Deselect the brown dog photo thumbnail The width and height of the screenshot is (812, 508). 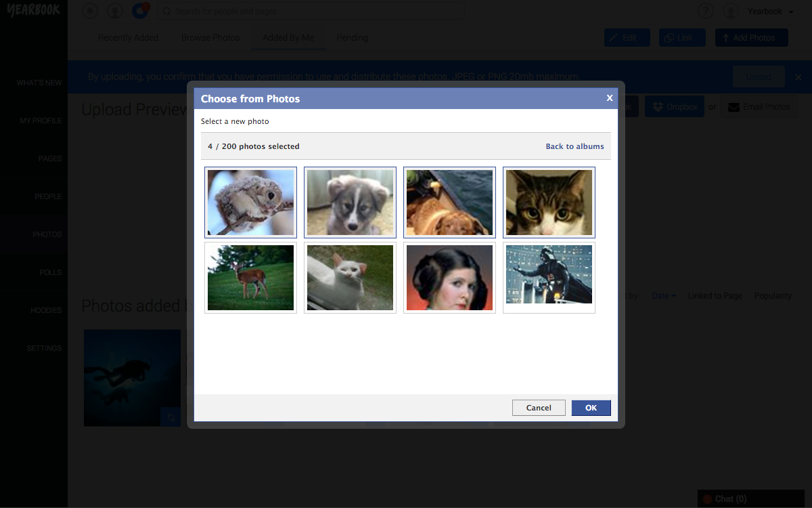coord(449,203)
